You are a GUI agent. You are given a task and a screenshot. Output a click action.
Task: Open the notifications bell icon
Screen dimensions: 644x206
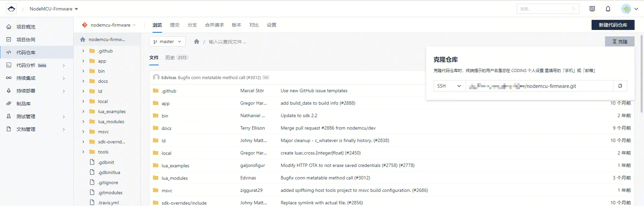pos(608,9)
